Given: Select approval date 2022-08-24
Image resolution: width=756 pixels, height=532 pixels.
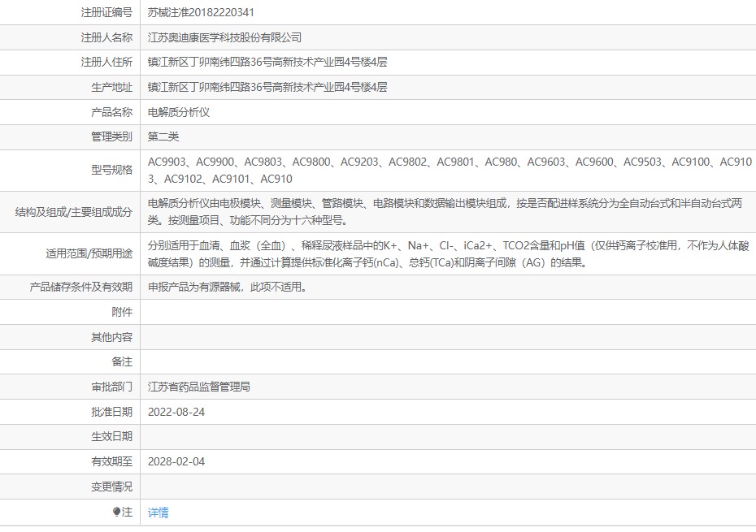Looking at the screenshot, I should pos(176,412).
